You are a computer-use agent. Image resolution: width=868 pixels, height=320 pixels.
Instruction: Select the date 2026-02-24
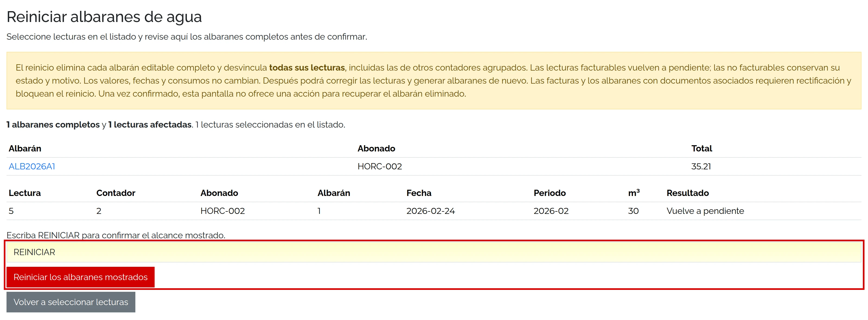tap(430, 211)
